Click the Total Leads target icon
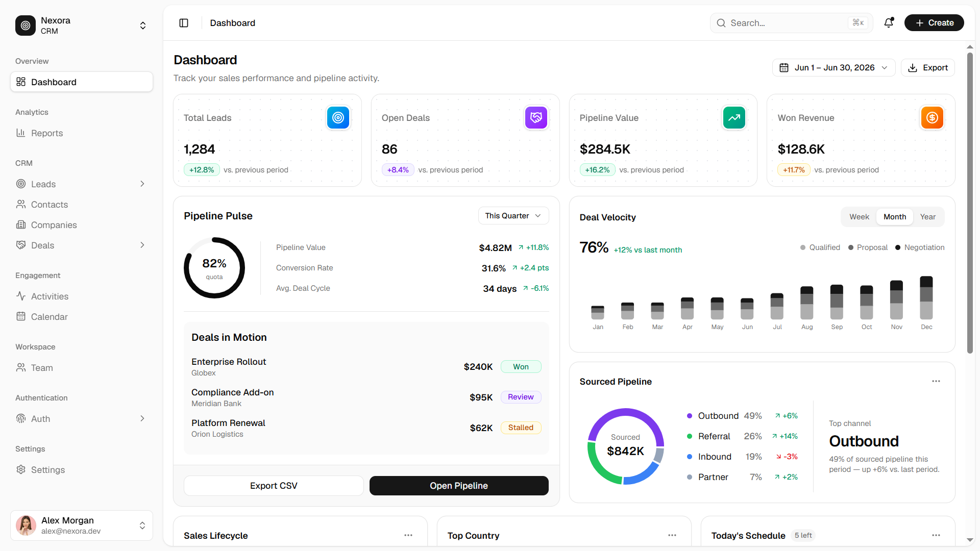The height and width of the screenshot is (551, 980). (338, 118)
